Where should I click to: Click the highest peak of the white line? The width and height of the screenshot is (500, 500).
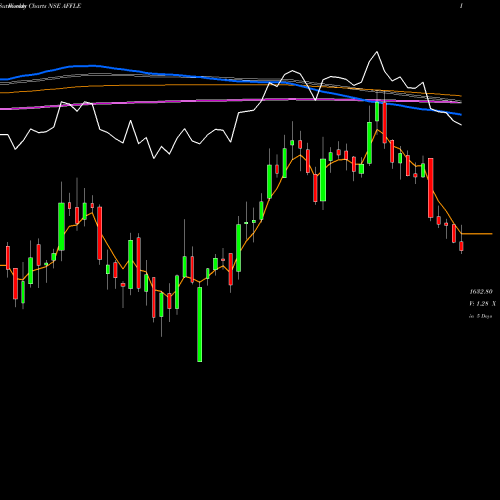(x=377, y=52)
